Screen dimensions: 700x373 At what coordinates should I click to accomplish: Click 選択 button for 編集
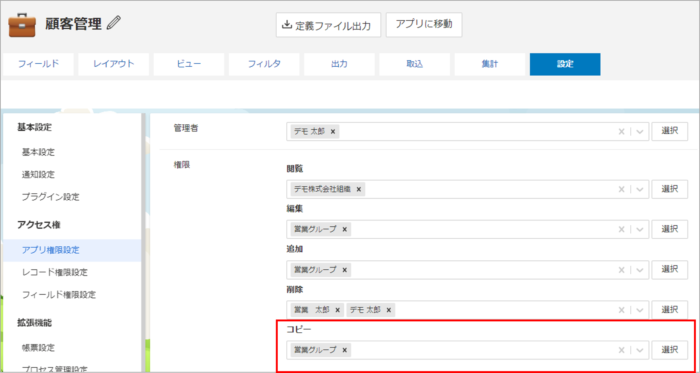[x=670, y=229]
